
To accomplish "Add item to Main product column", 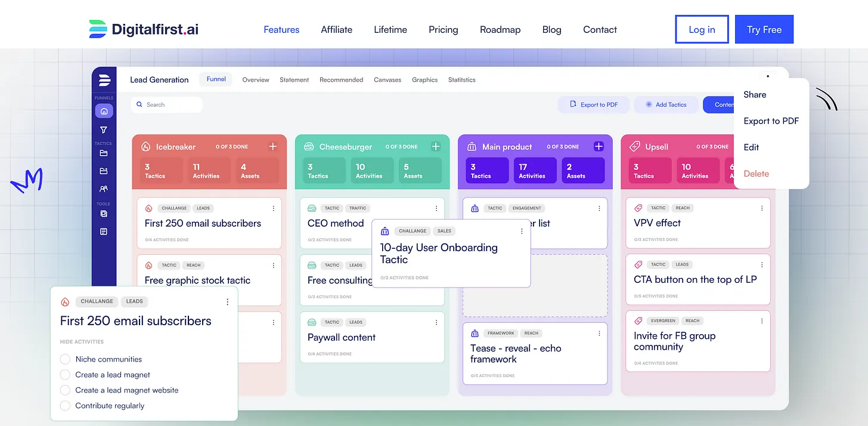I will 599,146.
